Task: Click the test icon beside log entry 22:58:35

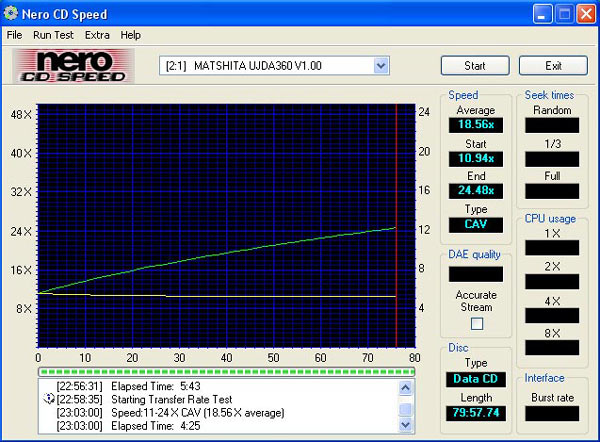Action: pyautogui.click(x=49, y=399)
